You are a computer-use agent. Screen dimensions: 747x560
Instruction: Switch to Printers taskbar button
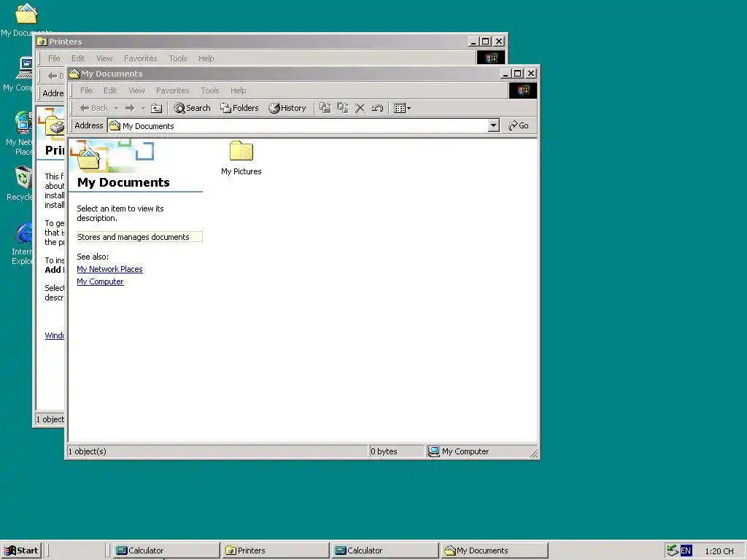click(x=275, y=551)
